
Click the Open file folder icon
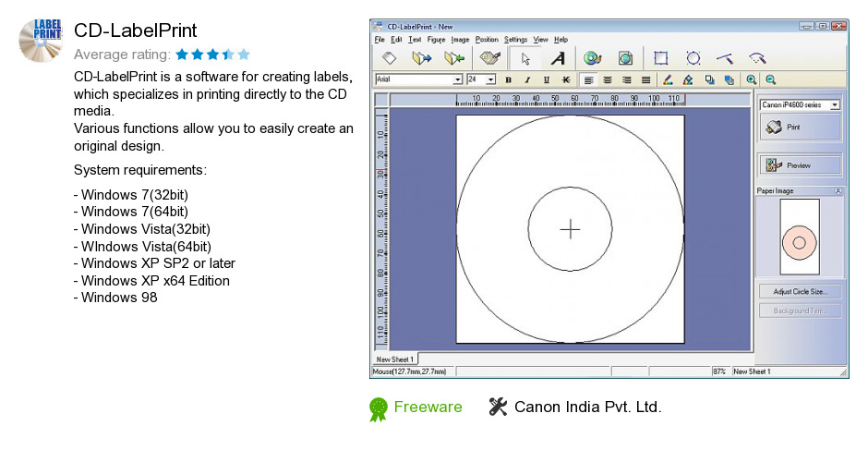(421, 58)
